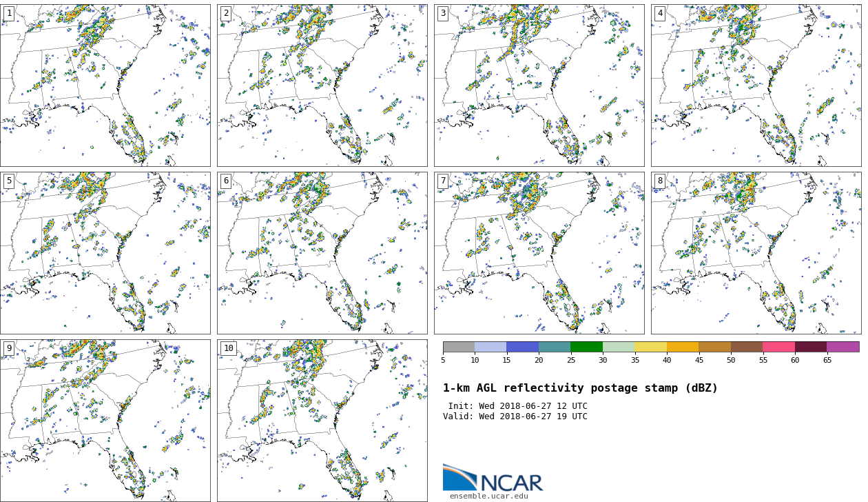Click the light blue 10-15 dBZ swatch
Viewport: 868px width, 502px height.
tap(490, 347)
